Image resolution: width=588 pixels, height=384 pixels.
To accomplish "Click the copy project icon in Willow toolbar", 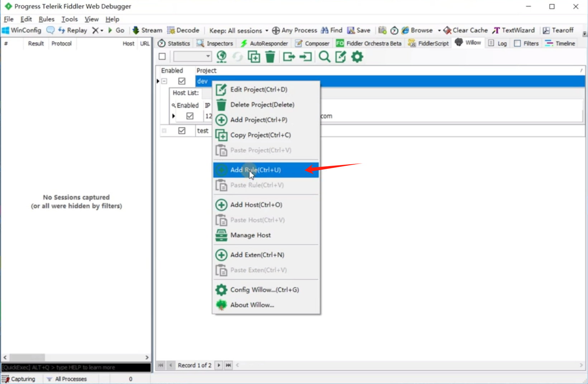I will coord(254,57).
